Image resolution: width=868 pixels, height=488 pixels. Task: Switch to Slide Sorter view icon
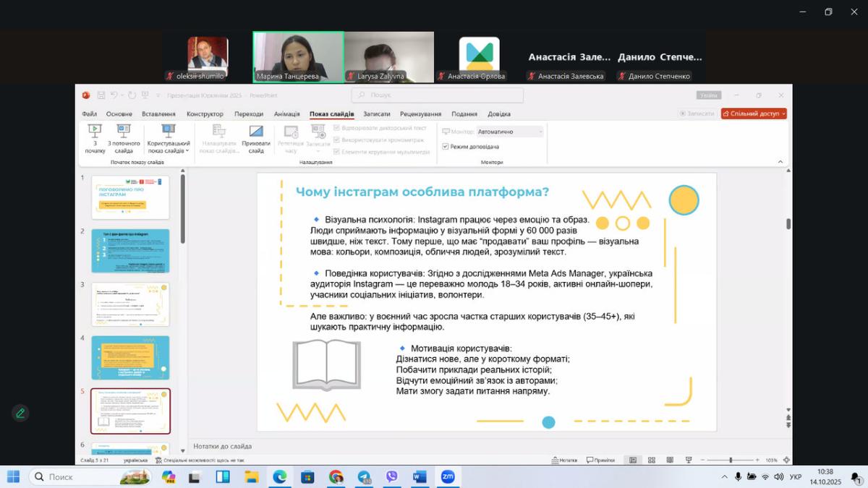(x=652, y=460)
